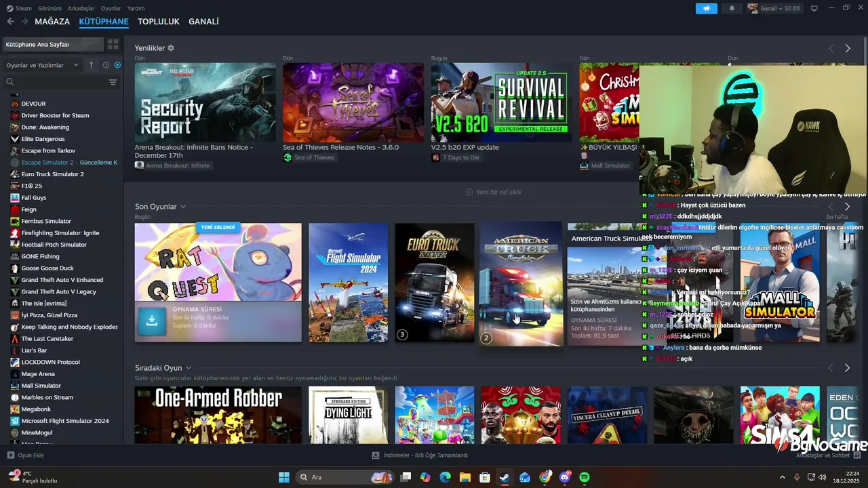Screen dimensions: 868x488
Task: Click Arena Breakout: Infinite source link
Action: click(x=172, y=165)
